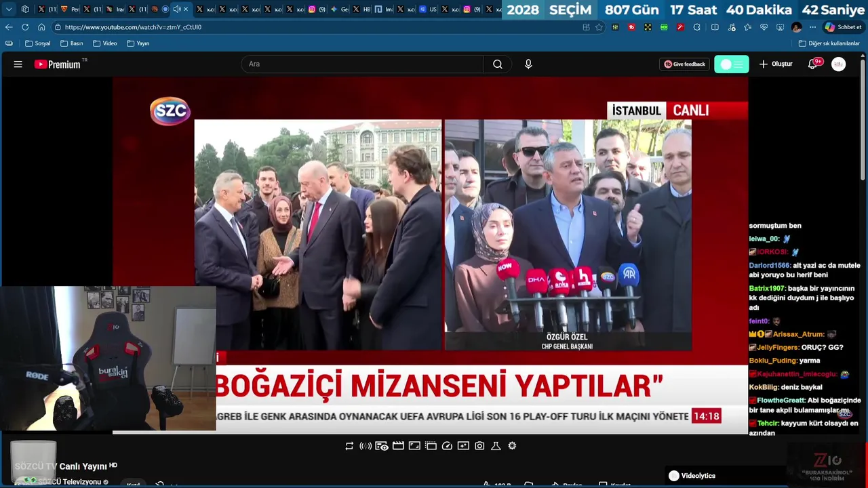868x488 pixels.
Task: Open the Sosyal bookmarks folder
Action: 38,43
